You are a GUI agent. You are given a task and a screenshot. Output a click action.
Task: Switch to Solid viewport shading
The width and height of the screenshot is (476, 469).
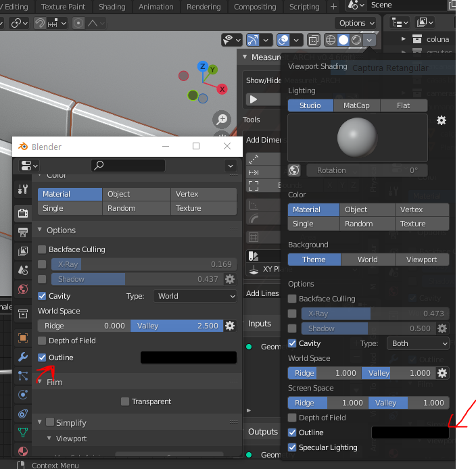(343, 40)
